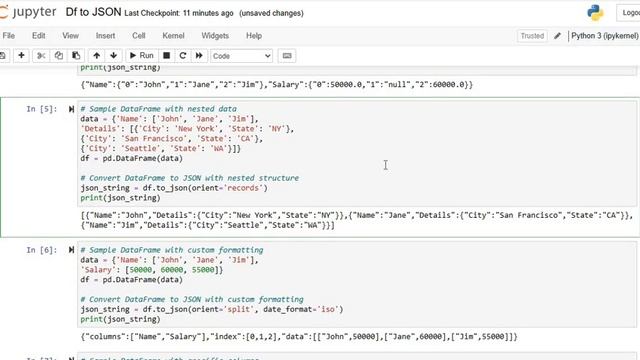Click the output line with "Salary":{"0":50000.0
Image resolution: width=640 pixels, height=360 pixels.
coord(277,84)
